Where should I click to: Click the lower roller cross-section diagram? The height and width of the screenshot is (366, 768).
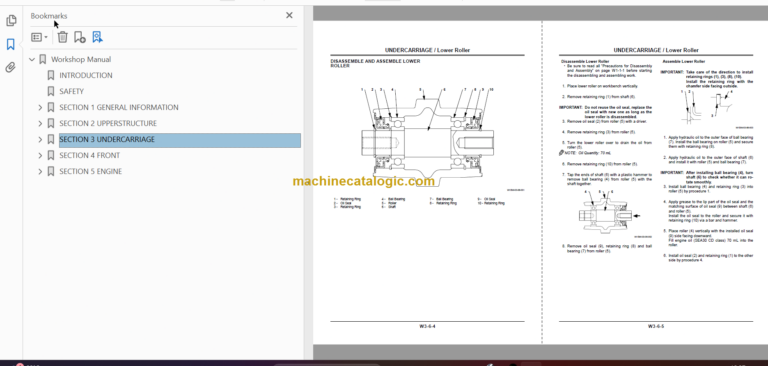[427, 138]
